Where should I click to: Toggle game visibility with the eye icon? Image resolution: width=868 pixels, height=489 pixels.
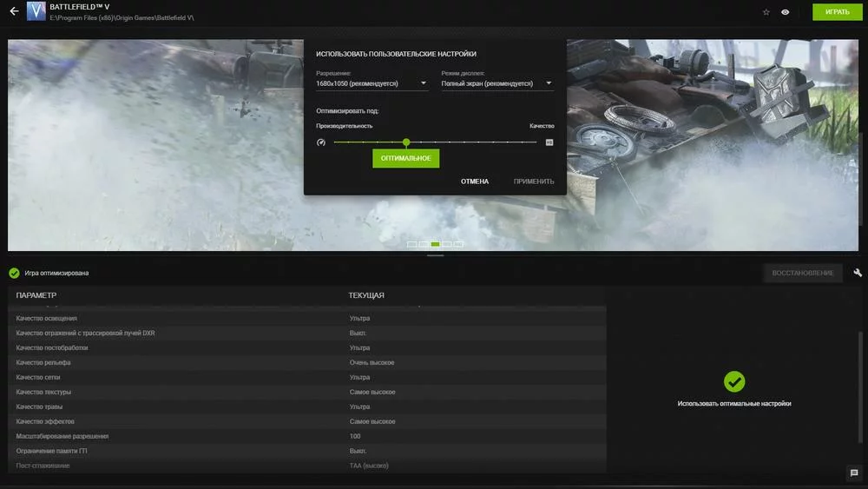click(x=785, y=12)
